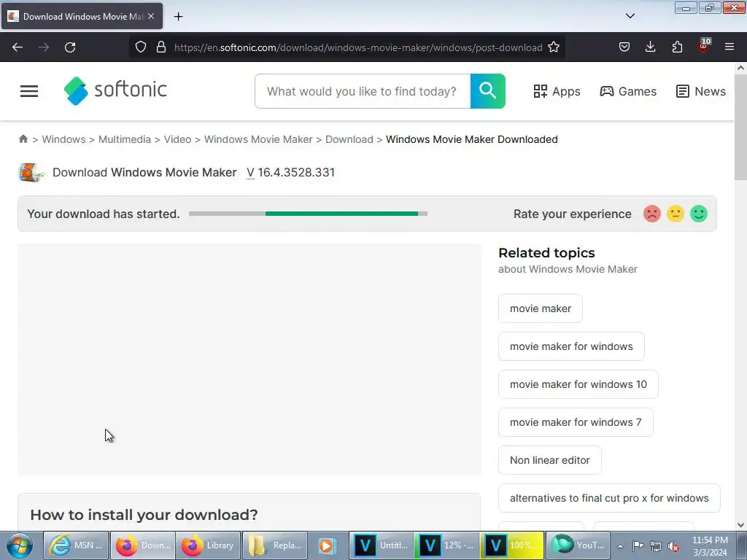The width and height of the screenshot is (747, 560).
Task: Select the 'movie maker for windows 7' topic
Action: click(576, 422)
